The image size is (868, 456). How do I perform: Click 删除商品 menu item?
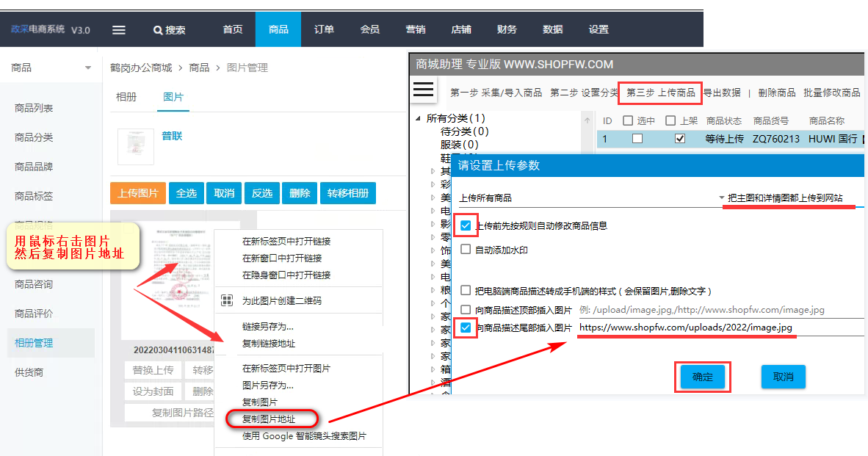[x=777, y=93]
